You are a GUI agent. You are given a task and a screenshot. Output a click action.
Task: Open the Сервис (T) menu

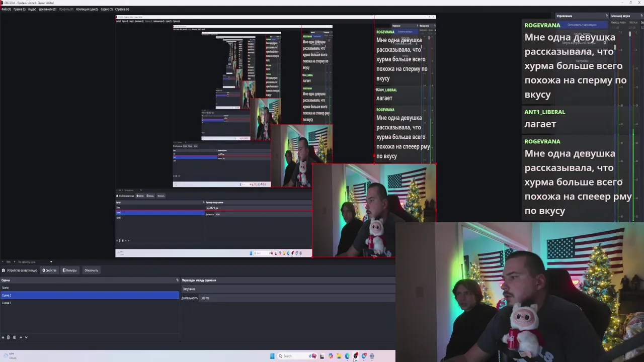point(107,9)
